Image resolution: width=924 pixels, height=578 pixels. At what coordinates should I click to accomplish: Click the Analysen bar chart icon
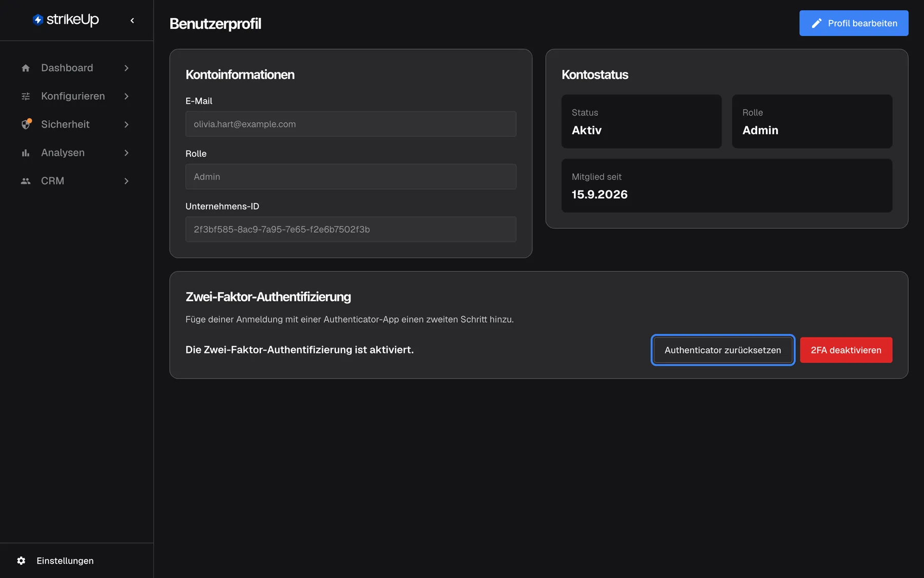(x=26, y=153)
